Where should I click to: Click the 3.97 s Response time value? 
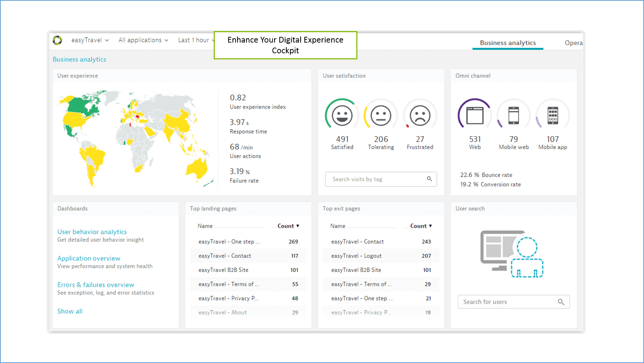click(x=239, y=122)
